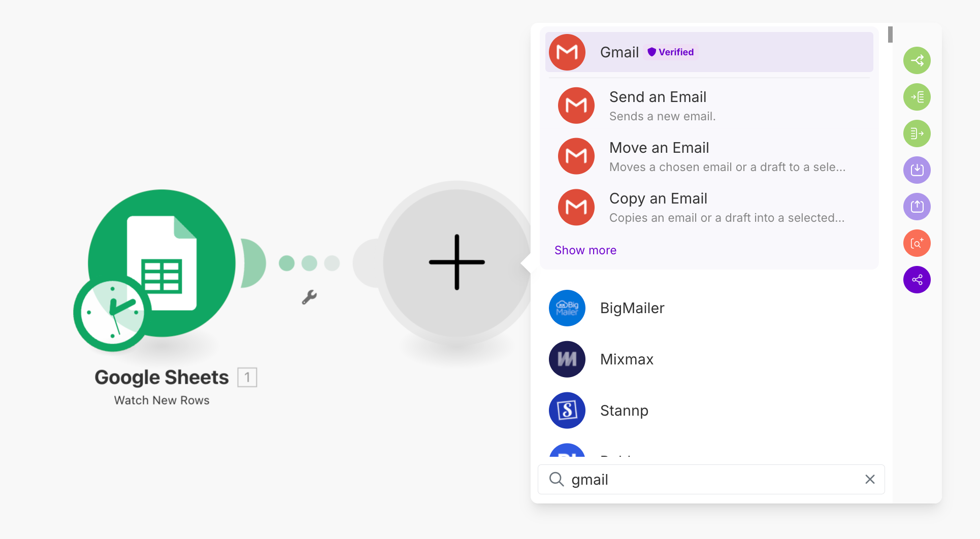Viewport: 980px width, 539px height.
Task: Click the Google Sheets module label
Action: pyautogui.click(x=161, y=377)
